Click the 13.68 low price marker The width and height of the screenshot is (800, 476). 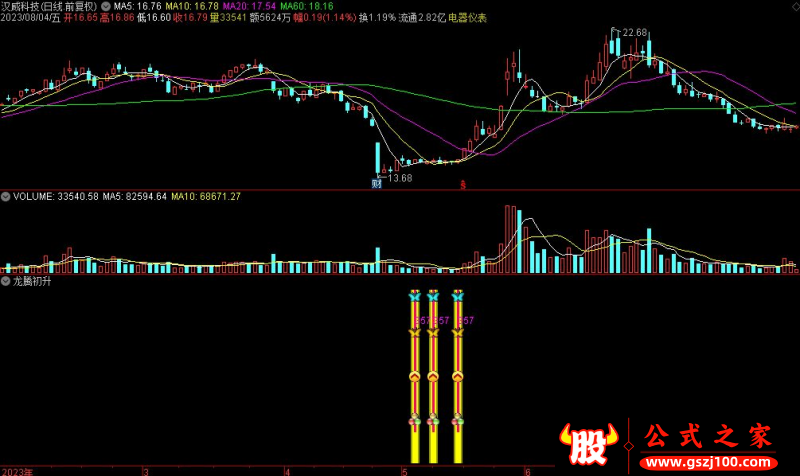tap(400, 178)
